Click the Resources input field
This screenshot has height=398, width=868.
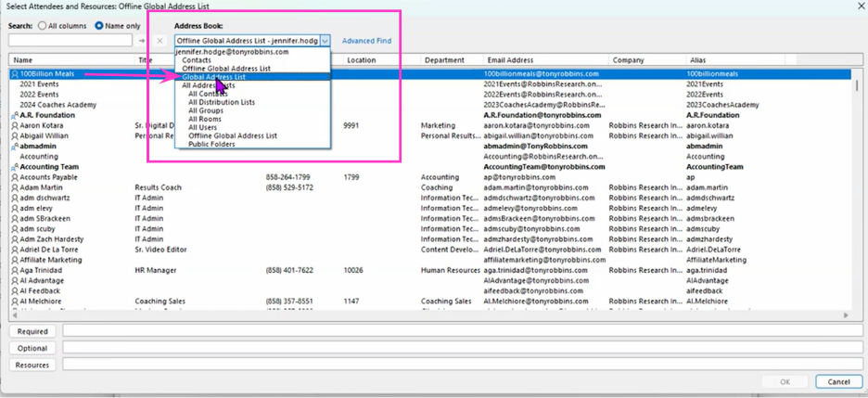tap(462, 365)
